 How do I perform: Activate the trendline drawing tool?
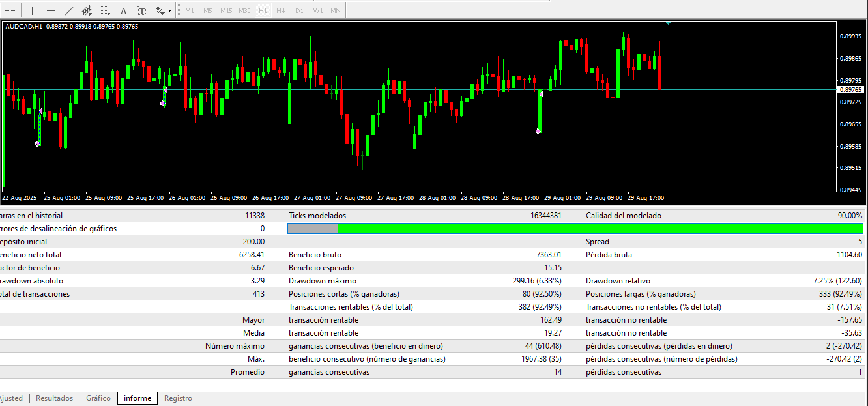point(69,10)
